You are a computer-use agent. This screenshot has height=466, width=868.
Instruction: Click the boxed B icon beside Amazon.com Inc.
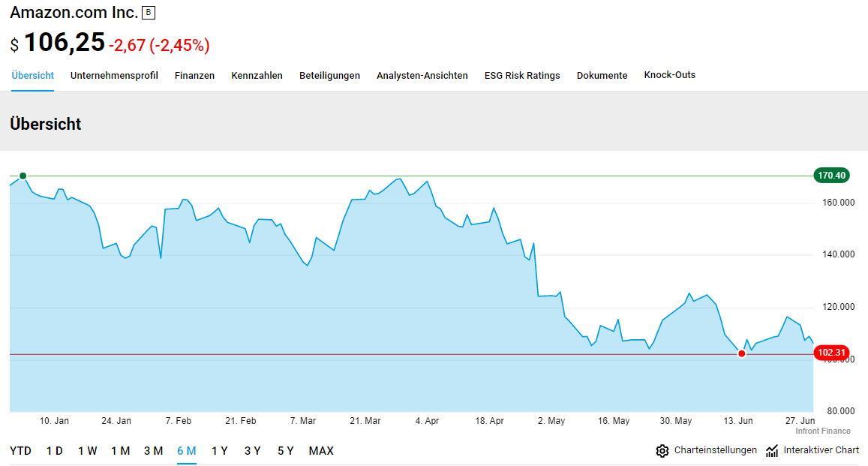pos(148,13)
